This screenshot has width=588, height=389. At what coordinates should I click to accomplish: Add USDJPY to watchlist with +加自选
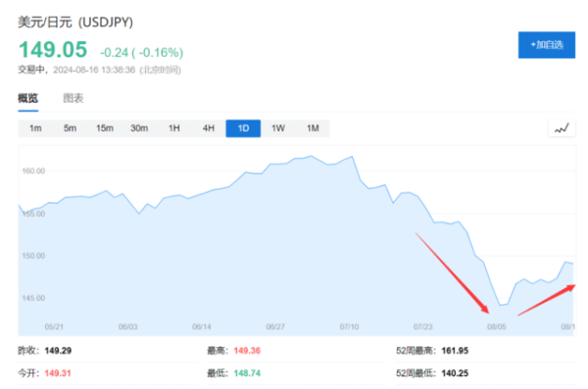click(x=547, y=45)
